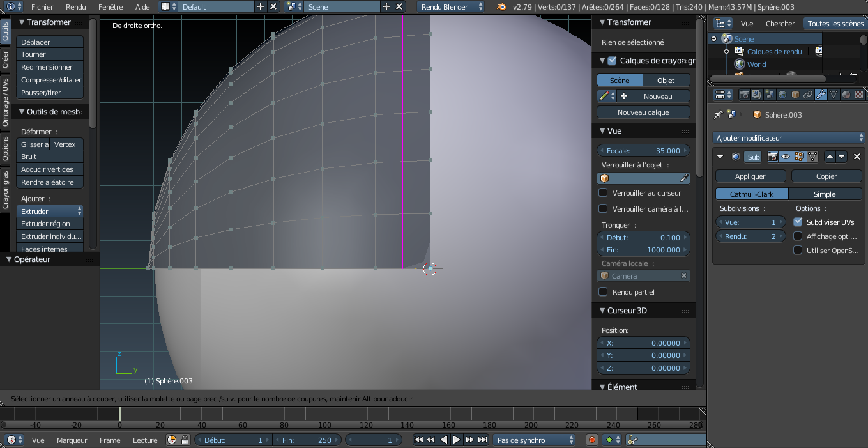The image size is (868, 448).
Task: Collapse the Outils de mesh panel
Action: click(x=21, y=111)
